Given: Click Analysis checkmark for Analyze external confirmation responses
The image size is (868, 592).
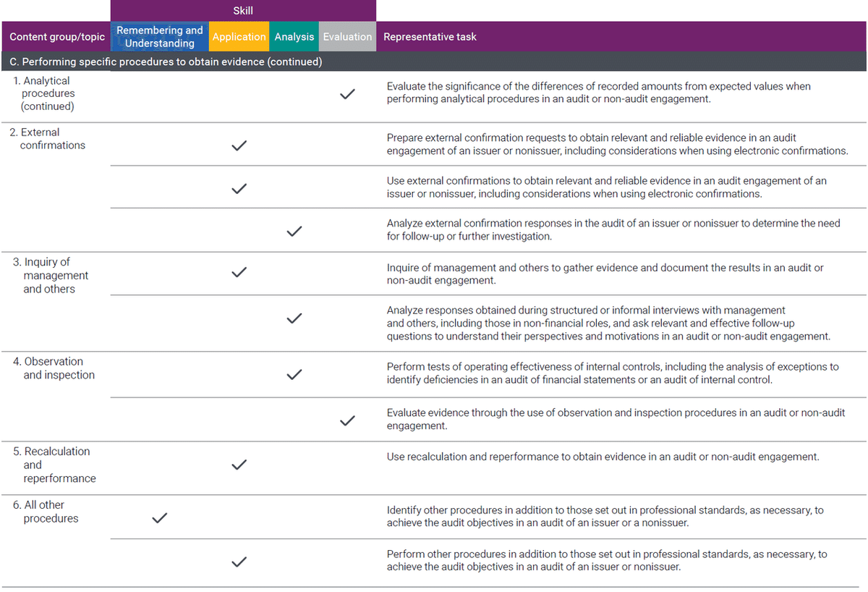Looking at the screenshot, I should 294,232.
